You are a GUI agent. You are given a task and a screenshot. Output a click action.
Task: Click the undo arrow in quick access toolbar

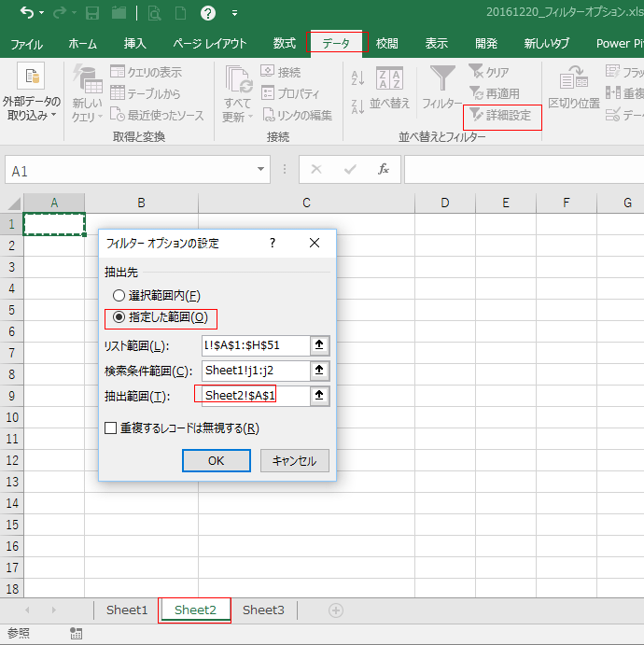[26, 13]
